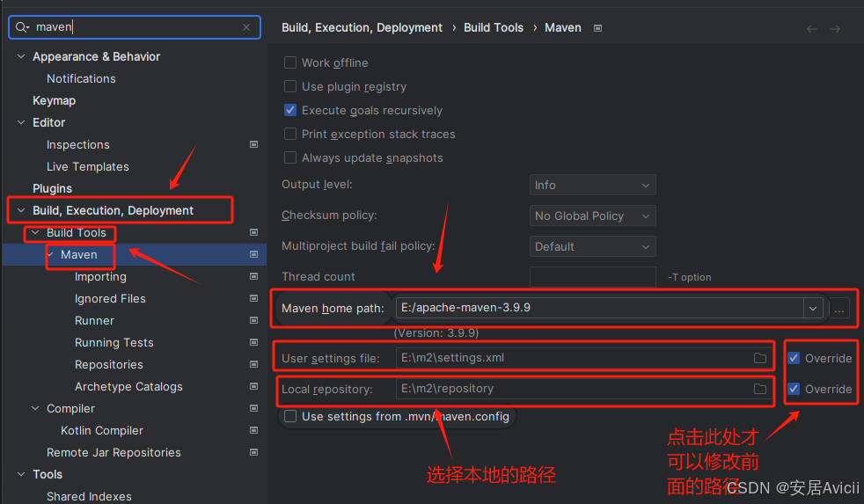
Task: Go back using the left arrow
Action: click(x=812, y=29)
